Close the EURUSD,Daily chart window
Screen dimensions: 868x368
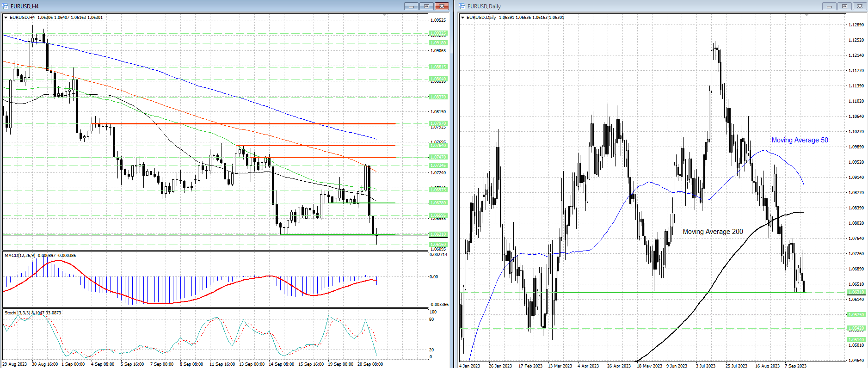click(860, 6)
